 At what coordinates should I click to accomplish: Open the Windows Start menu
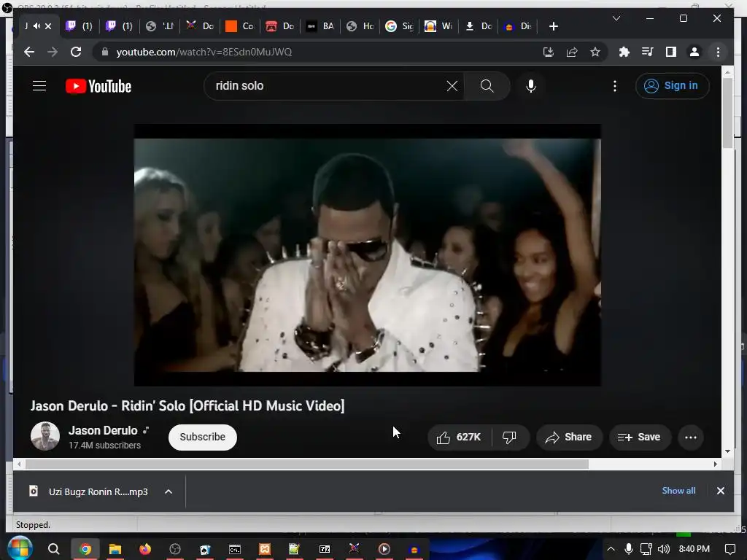(x=20, y=548)
